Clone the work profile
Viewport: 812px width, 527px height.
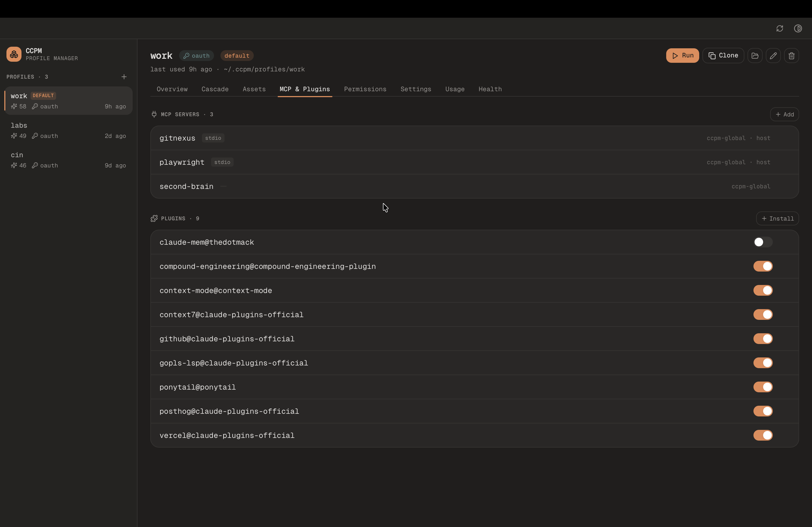pyautogui.click(x=723, y=56)
